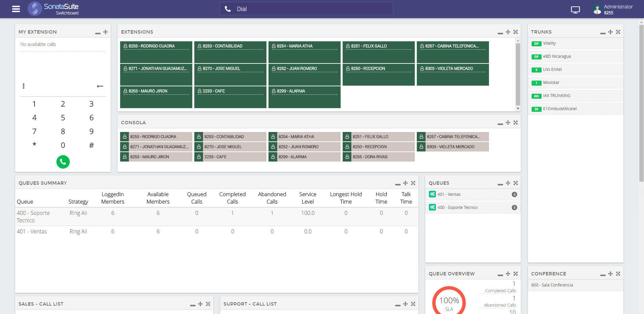644x314 pixels.
Task: Select the IAX TRUNKING trunk
Action: click(576, 96)
